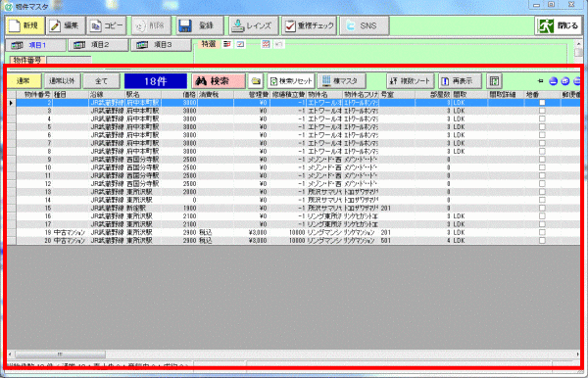Click the 検索リセット button
The image size is (588, 378).
point(291,81)
